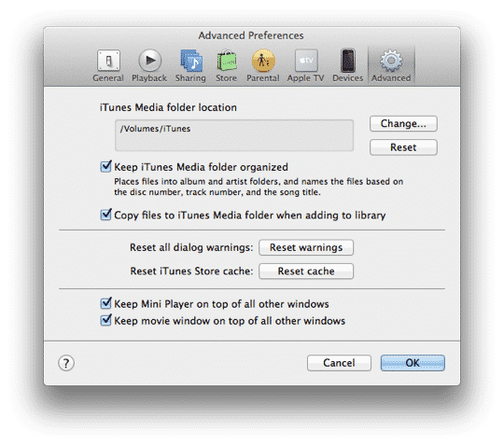Open the Sharing preferences pane
The image size is (504, 446).
pyautogui.click(x=190, y=65)
